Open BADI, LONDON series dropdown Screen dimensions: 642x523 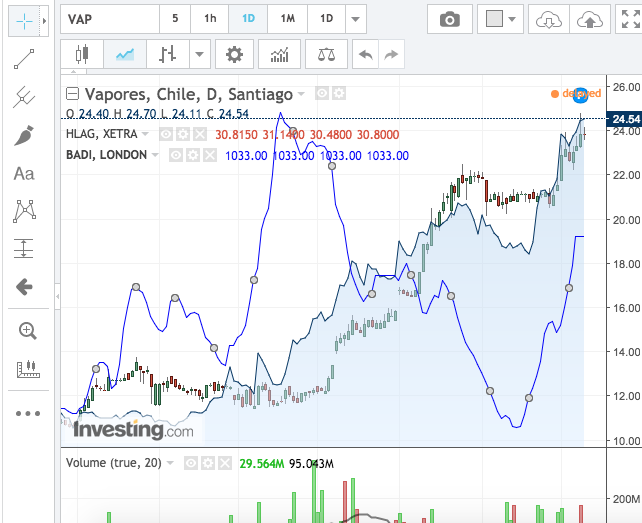coord(155,155)
